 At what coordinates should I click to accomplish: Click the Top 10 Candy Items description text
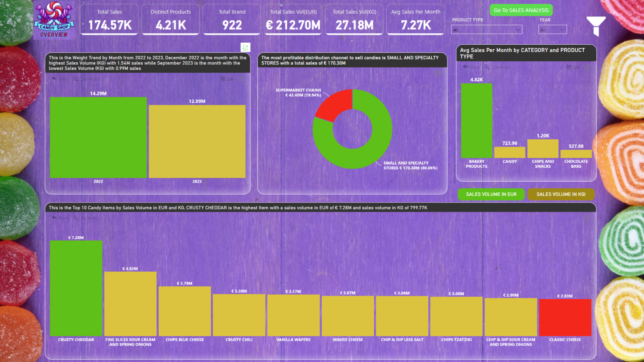(x=238, y=208)
